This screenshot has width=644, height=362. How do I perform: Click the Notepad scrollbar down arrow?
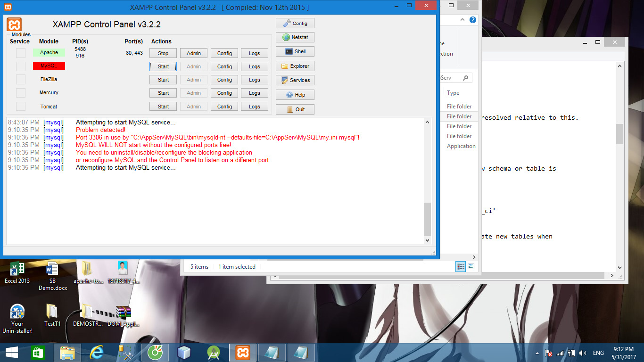click(620, 268)
